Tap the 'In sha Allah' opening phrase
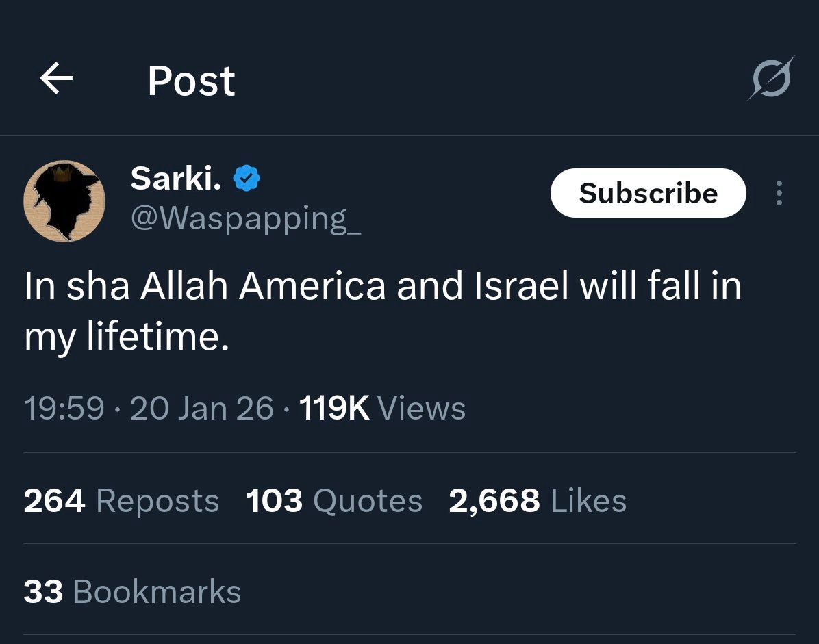Screen dimensions: 819x644 125,286
